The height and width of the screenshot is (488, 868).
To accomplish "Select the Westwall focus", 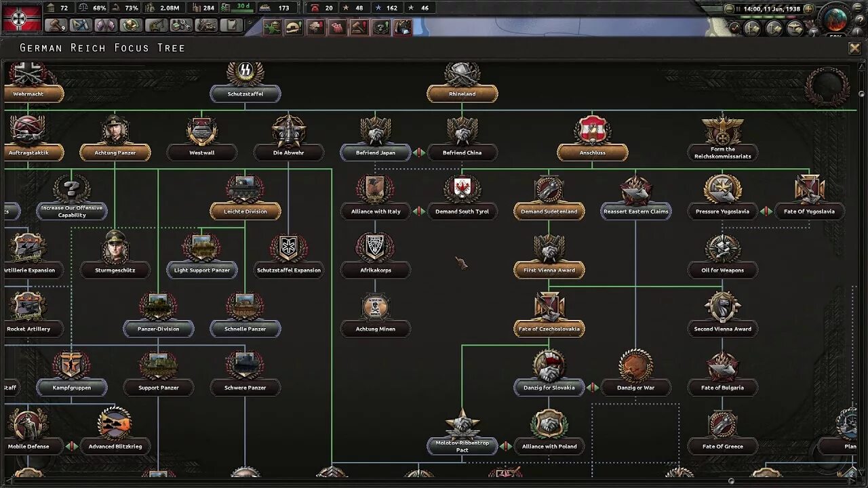I will click(202, 152).
